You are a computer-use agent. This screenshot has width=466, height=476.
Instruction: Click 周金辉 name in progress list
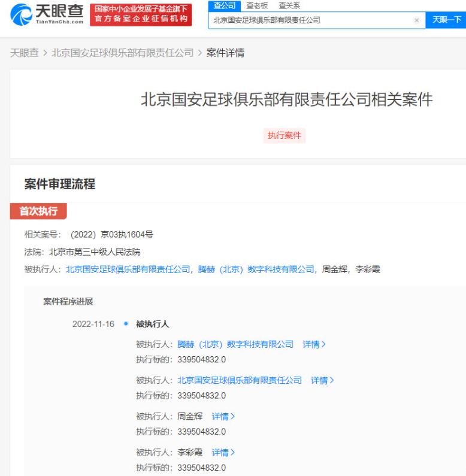pyautogui.click(x=190, y=416)
